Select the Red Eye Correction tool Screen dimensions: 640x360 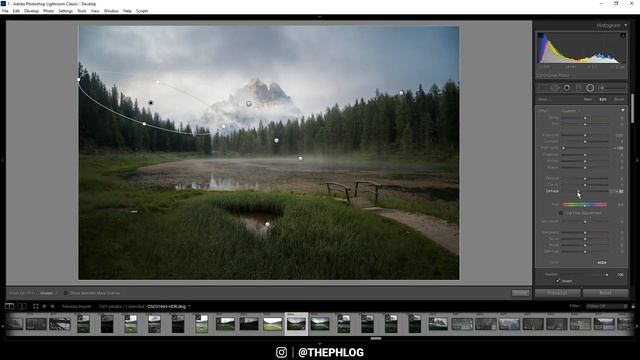click(567, 88)
